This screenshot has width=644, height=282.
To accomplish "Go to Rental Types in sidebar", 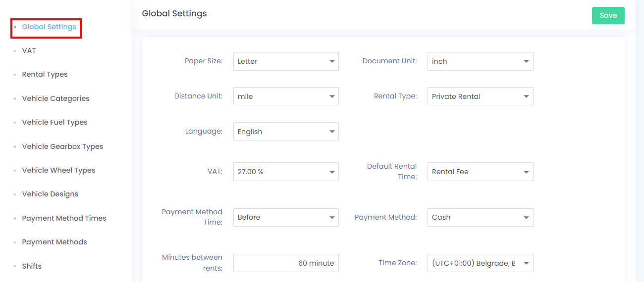I will (x=45, y=74).
